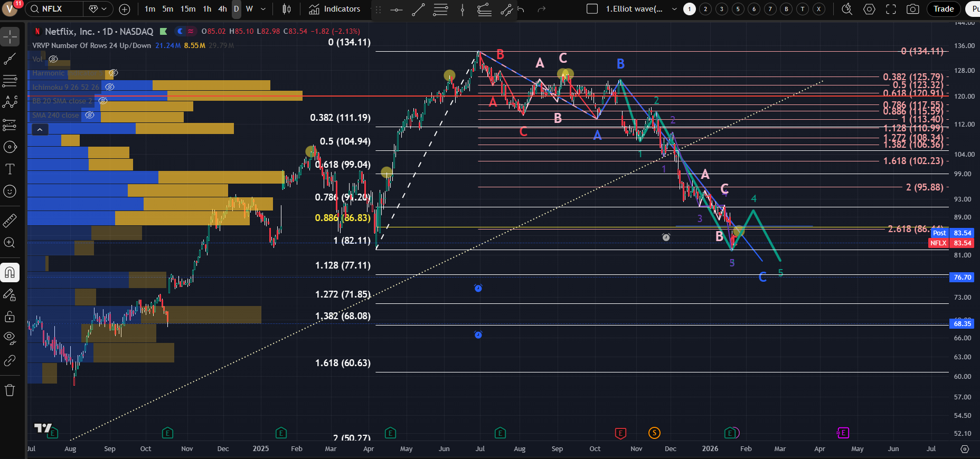980x459 pixels.
Task: Click the compare or add symbol plus icon
Action: (125, 9)
